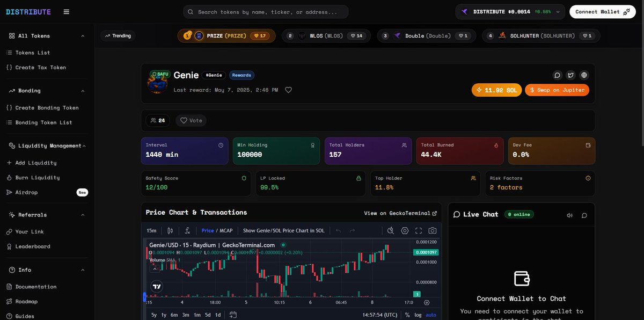Click the Risk Factors info icon
This screenshot has width=644, height=320.
[588, 178]
